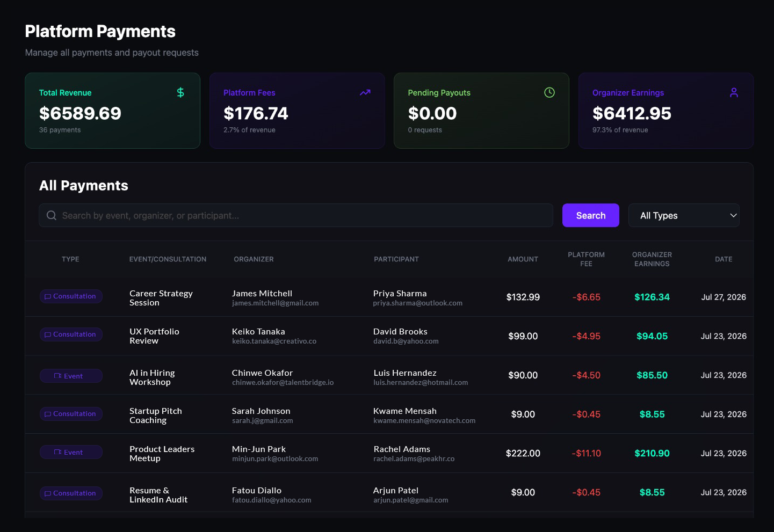Click the Consultation badge for UX Portfolio Review
The height and width of the screenshot is (532, 774).
point(71,334)
